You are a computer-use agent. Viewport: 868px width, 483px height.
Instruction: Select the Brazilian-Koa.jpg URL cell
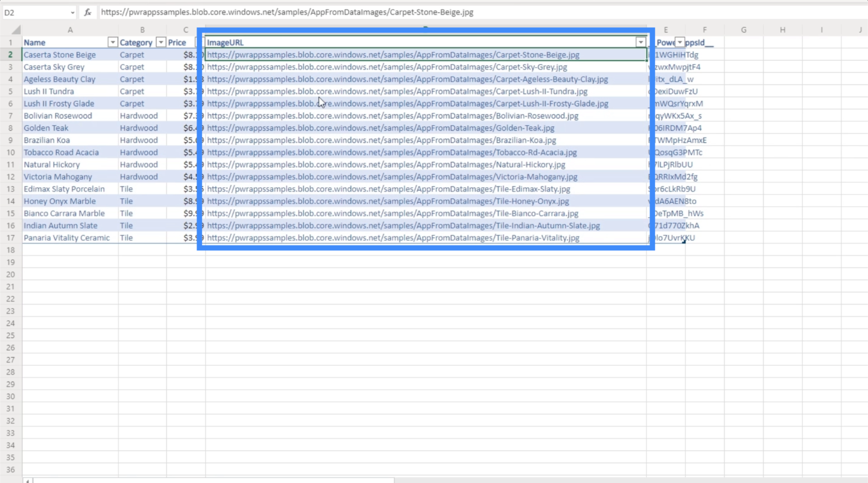click(x=426, y=140)
